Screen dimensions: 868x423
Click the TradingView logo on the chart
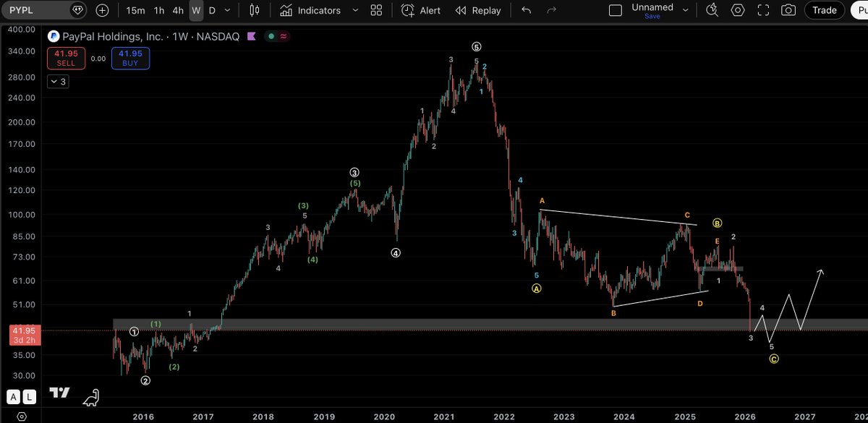(59, 393)
